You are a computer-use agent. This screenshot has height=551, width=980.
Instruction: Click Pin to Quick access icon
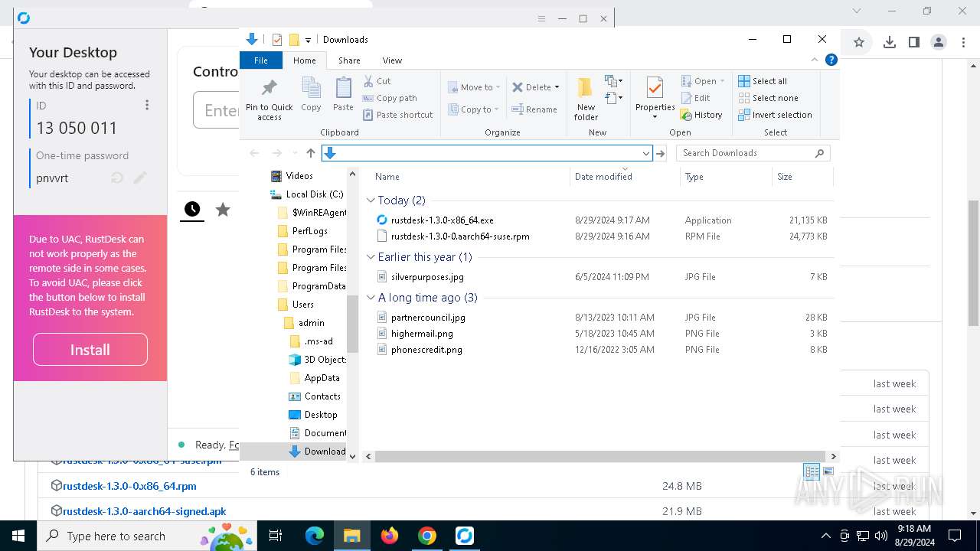coord(269,99)
